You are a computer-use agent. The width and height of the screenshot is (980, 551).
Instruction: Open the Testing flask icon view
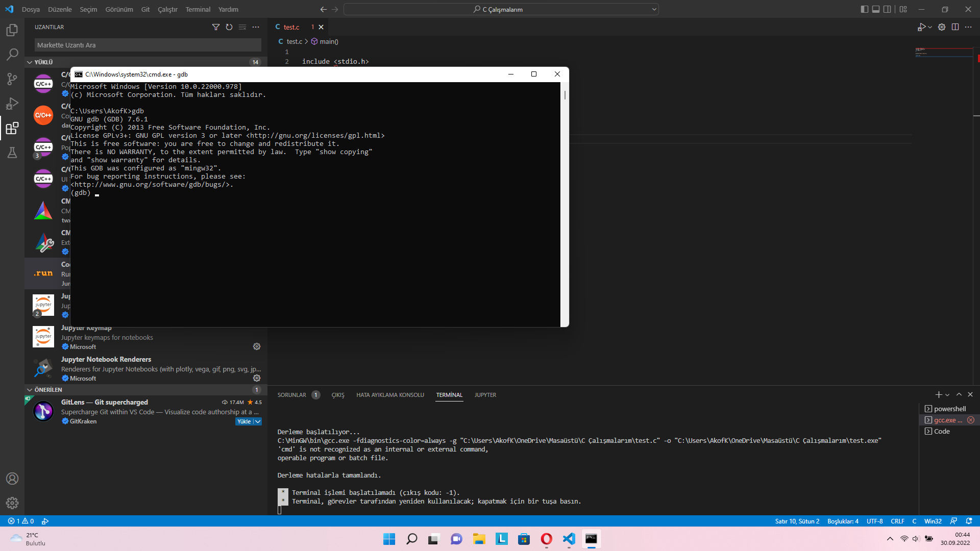(x=12, y=153)
